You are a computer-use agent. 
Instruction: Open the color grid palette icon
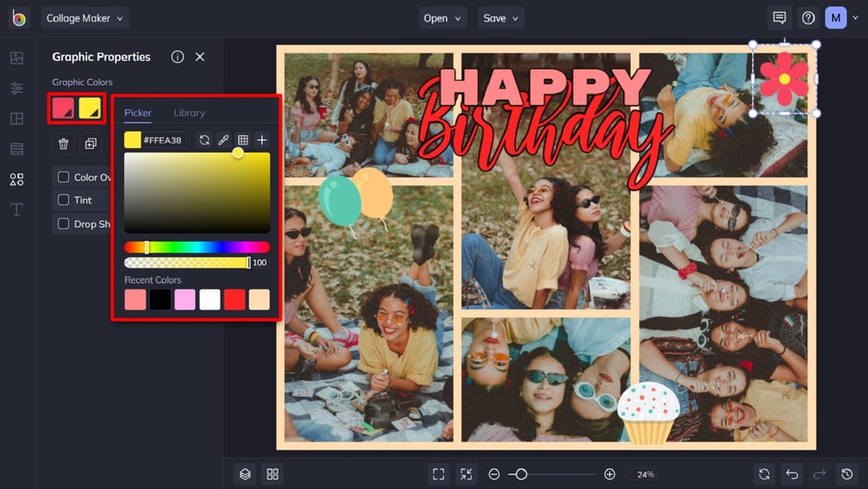[x=243, y=140]
